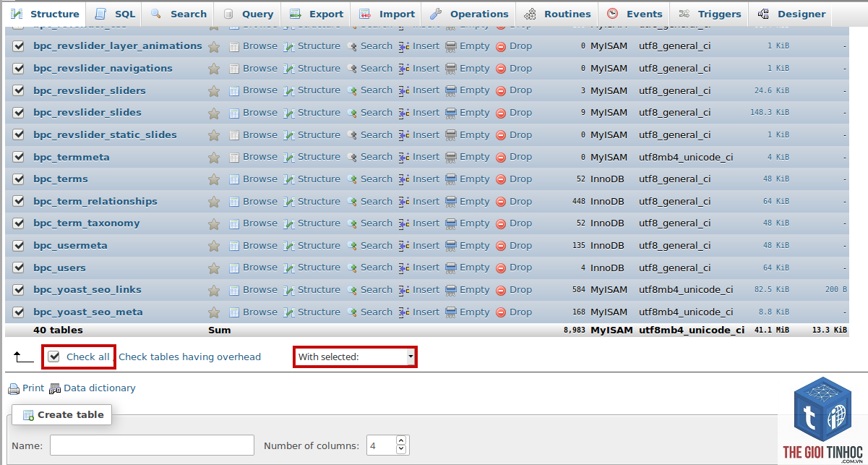Structure icon for bpc_revslider_navigations table
This screenshot has width=868, height=465.
point(289,69)
